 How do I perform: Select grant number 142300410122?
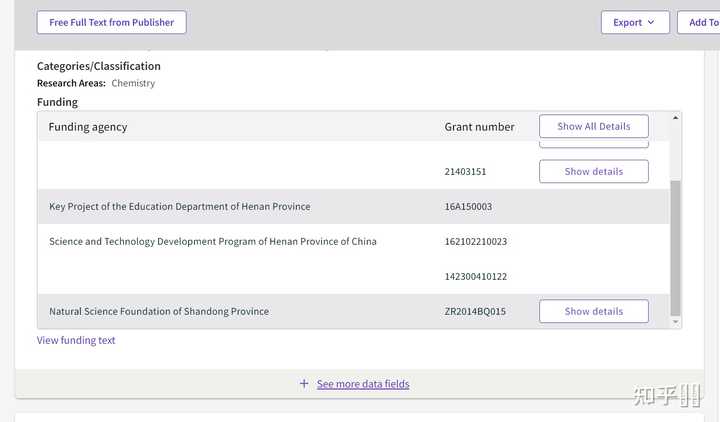(x=475, y=276)
